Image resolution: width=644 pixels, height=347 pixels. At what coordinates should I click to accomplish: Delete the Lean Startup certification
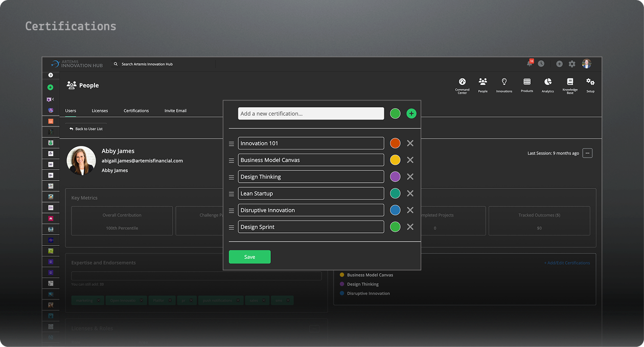[x=410, y=193]
